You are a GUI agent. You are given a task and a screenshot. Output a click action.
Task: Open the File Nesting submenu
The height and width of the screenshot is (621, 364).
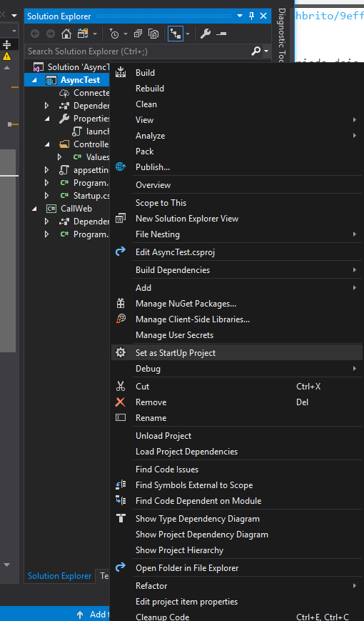click(237, 234)
